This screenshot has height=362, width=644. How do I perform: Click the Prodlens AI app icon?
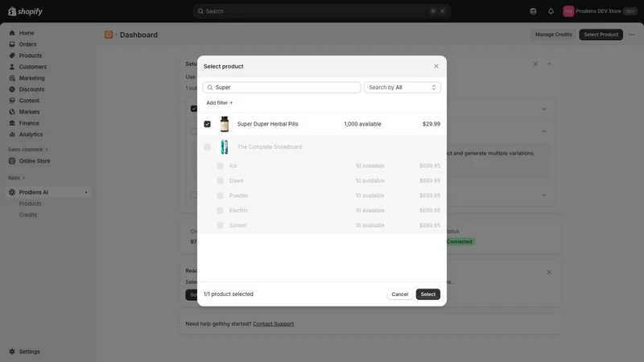(x=12, y=192)
